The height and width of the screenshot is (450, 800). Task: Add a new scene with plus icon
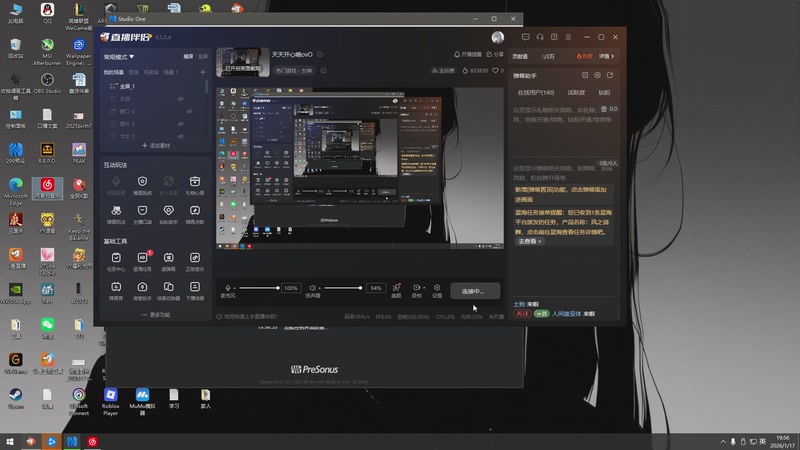(x=203, y=72)
